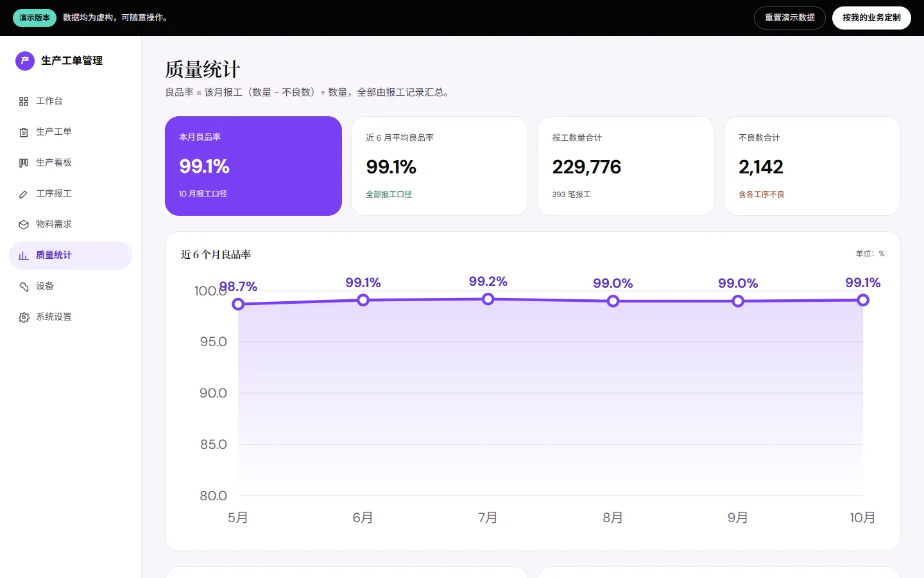This screenshot has height=578, width=924.
Task: Click the 10 月报工口径 label
Action: (203, 194)
